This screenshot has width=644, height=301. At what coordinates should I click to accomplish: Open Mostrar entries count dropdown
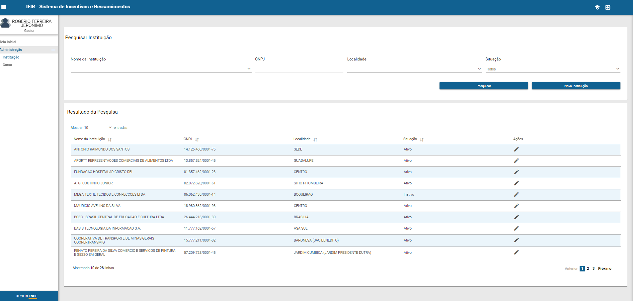click(98, 128)
